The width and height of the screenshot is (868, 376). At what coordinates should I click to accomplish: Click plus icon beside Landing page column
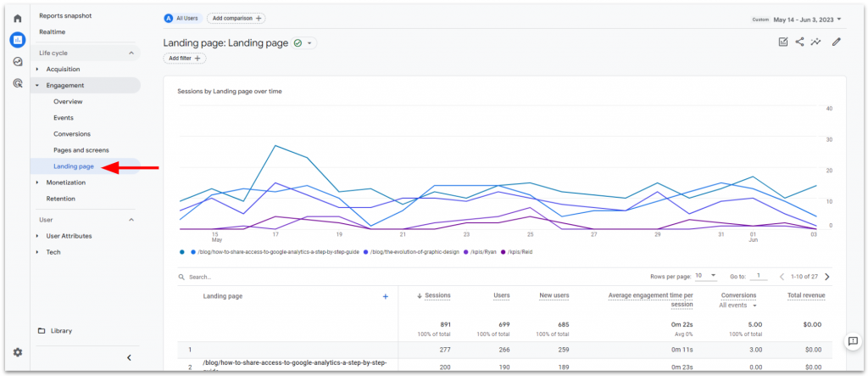[385, 296]
